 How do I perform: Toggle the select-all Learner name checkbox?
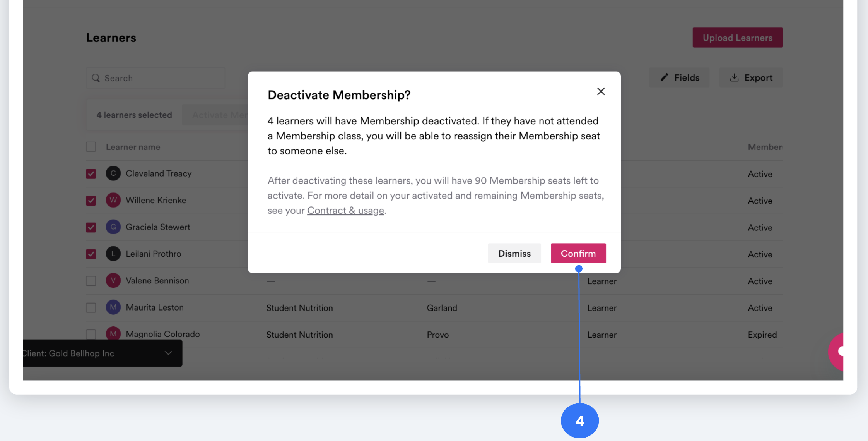(x=91, y=147)
